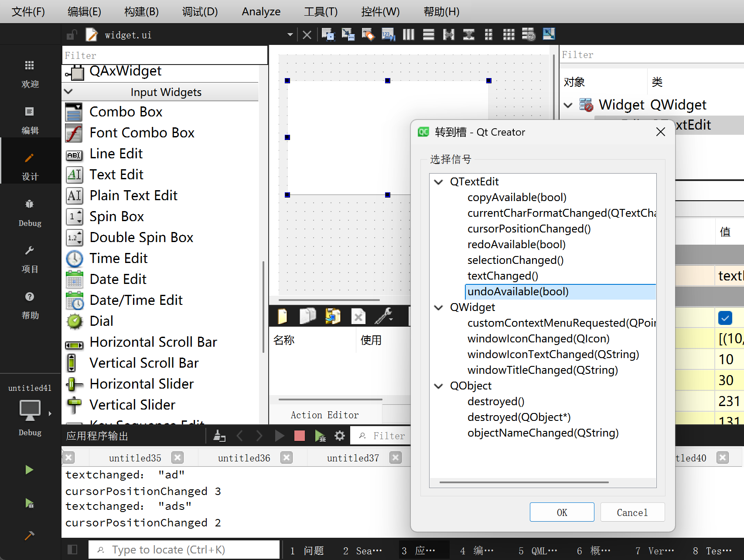Image resolution: width=744 pixels, height=560 pixels.
Task: Collapse the QWidget signal group
Action: (439, 307)
